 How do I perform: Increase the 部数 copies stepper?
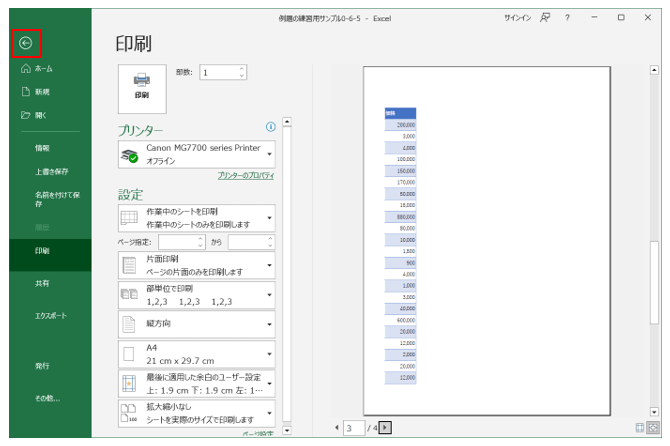(x=241, y=68)
